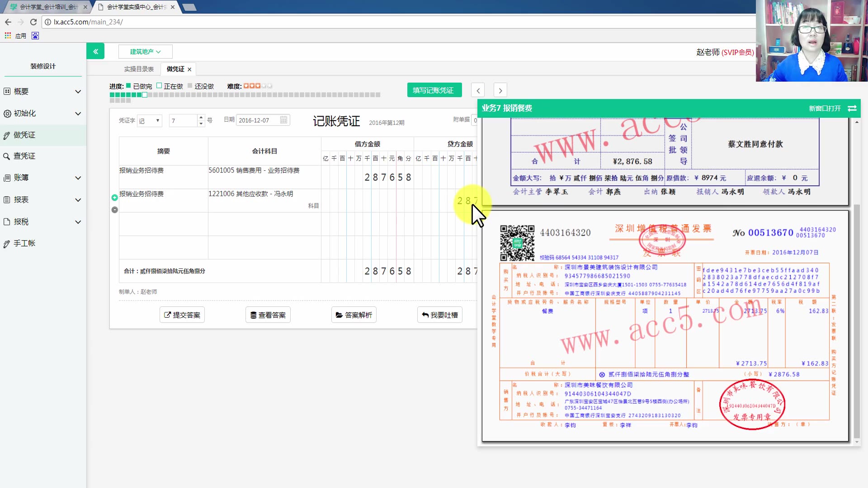Select the 做凭证 pencil icon in sidebar
This screenshot has height=488, width=868.
[7, 135]
